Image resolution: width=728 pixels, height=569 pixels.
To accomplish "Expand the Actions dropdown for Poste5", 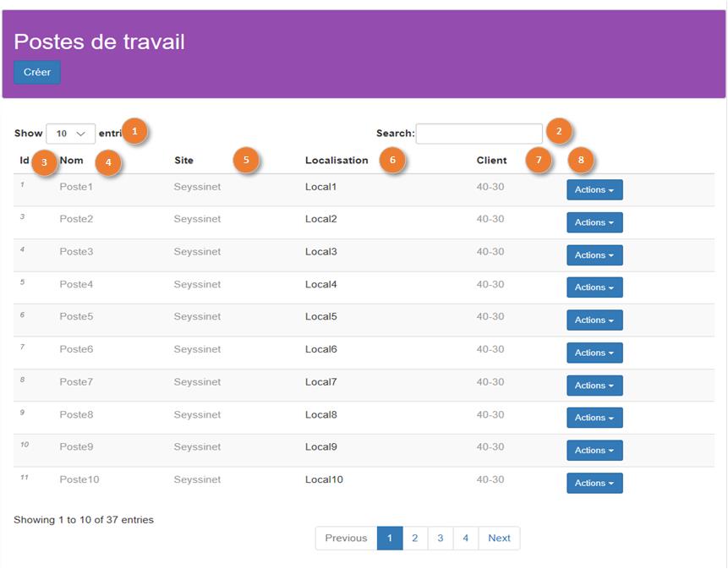I will (x=594, y=320).
